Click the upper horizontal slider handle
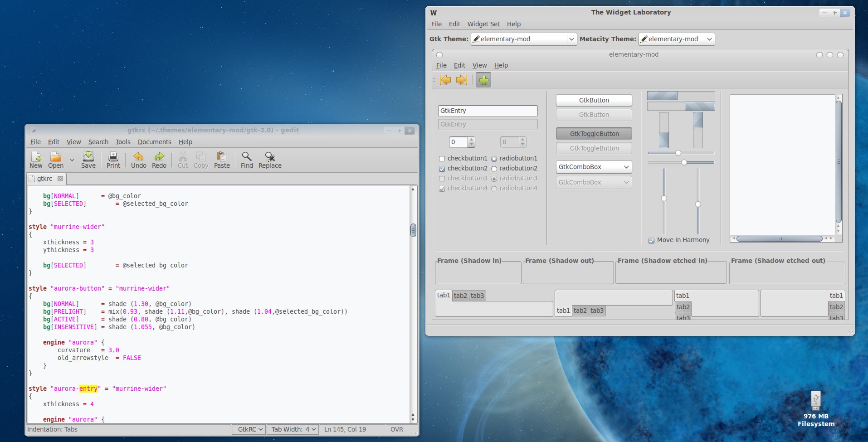The image size is (868, 442). coord(678,153)
